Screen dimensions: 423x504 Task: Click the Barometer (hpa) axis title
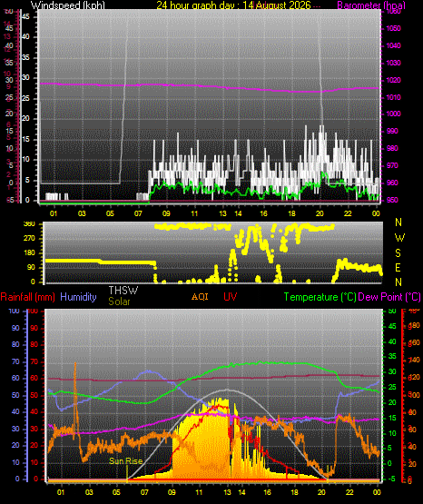click(x=371, y=5)
